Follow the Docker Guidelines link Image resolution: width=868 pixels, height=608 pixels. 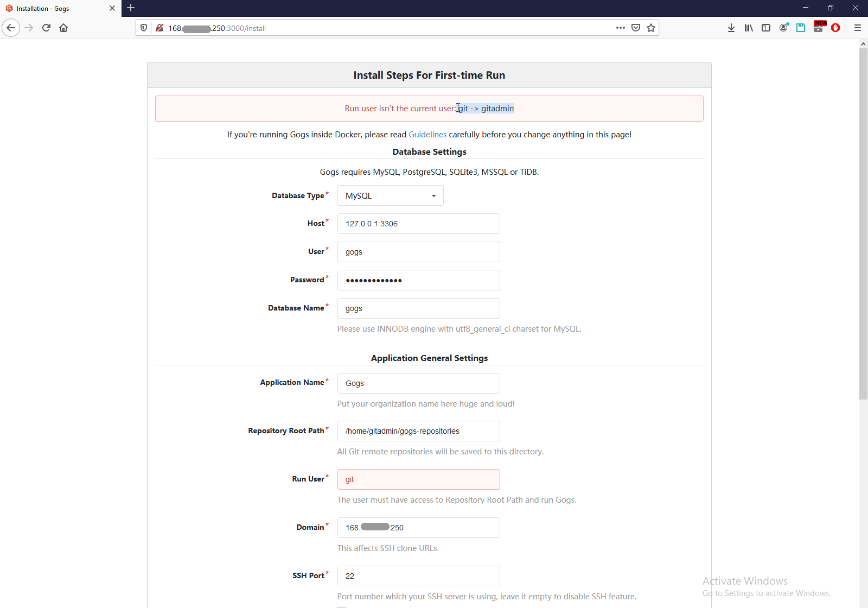tap(427, 135)
